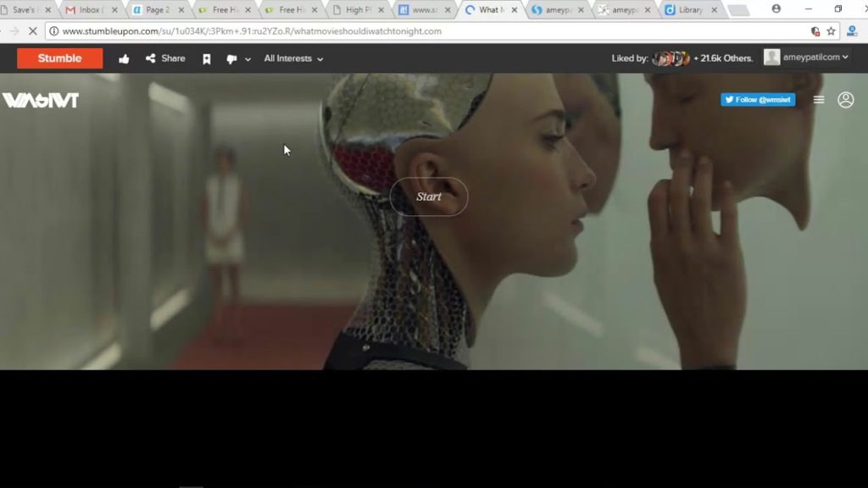868x488 pixels.
Task: Stop page loading with X button
Action: [33, 31]
